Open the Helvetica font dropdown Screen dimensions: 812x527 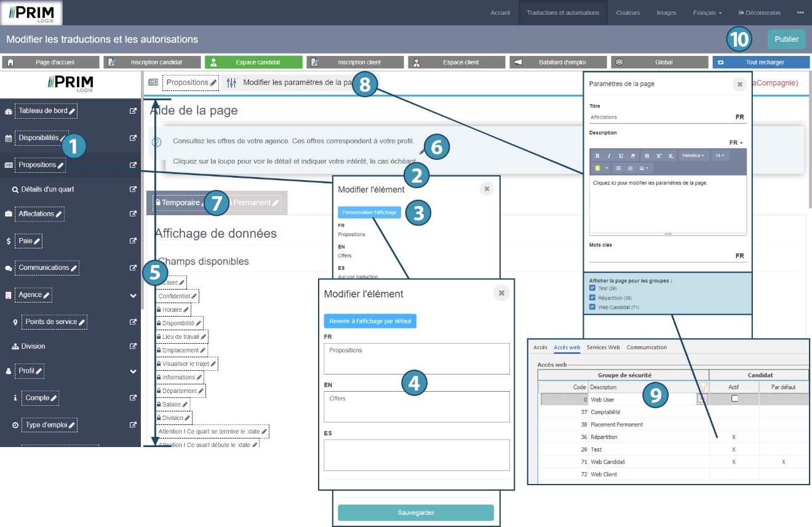pos(694,156)
